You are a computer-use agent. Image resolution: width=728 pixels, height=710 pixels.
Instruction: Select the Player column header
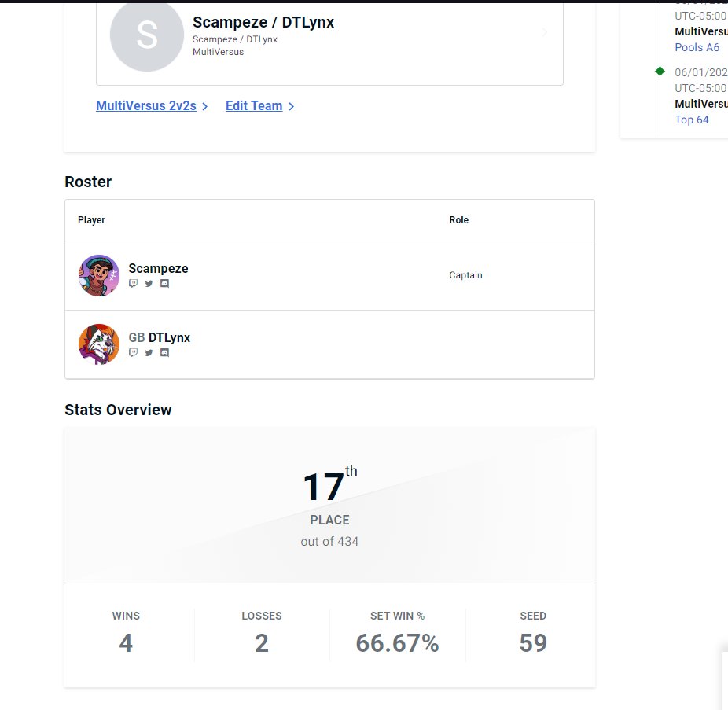(x=91, y=220)
